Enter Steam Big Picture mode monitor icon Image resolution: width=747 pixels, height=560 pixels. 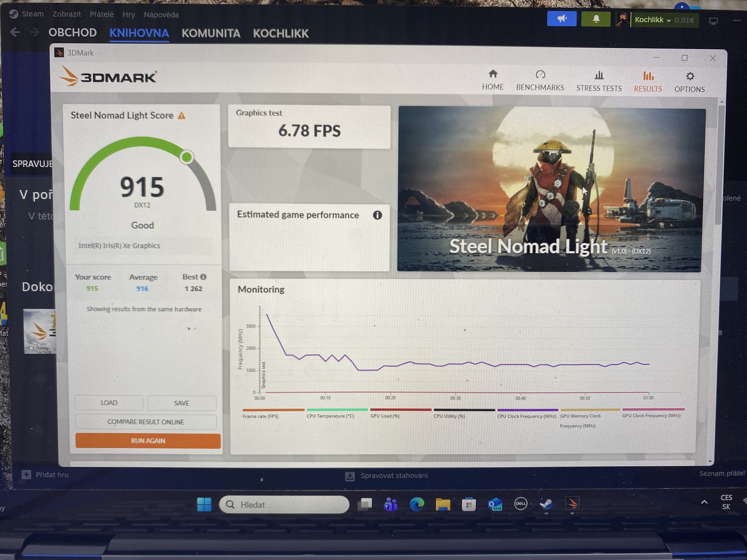coord(713,21)
